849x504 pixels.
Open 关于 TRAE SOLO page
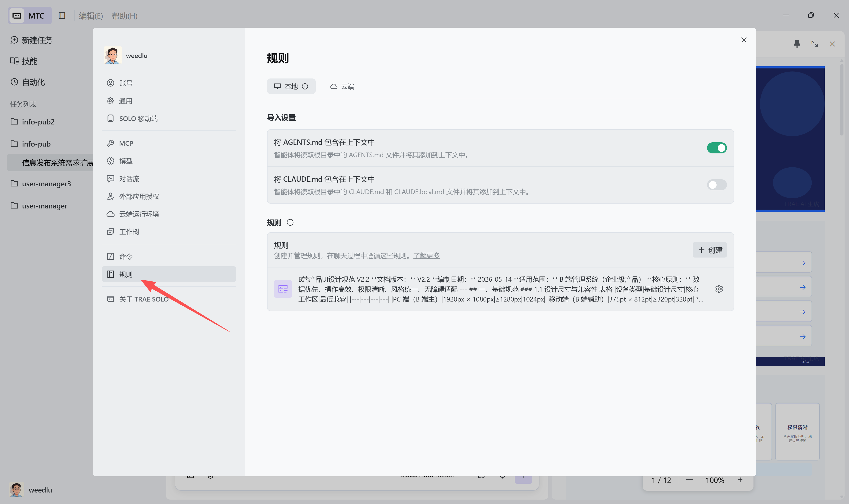(x=169, y=299)
